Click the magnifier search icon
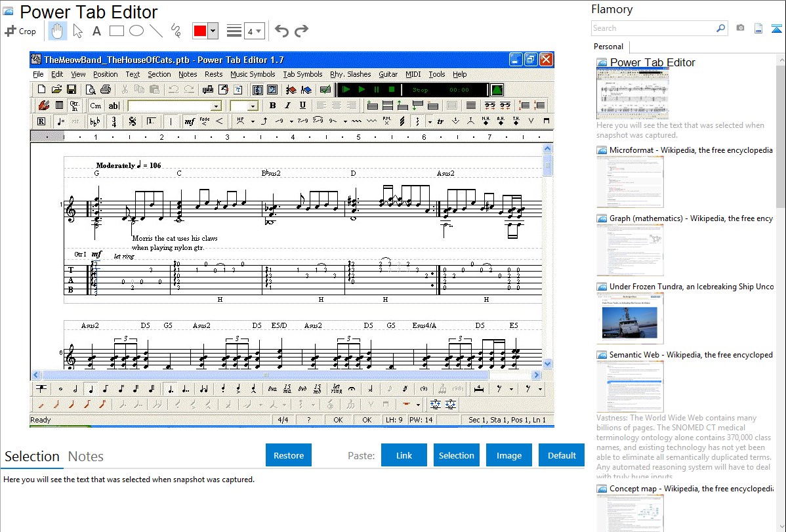The width and height of the screenshot is (786, 532). pos(720,28)
